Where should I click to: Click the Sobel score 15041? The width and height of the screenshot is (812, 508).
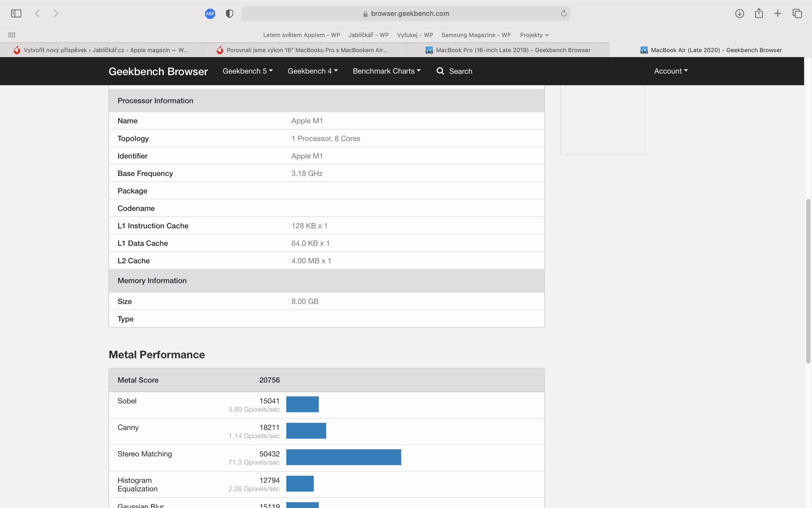point(269,401)
